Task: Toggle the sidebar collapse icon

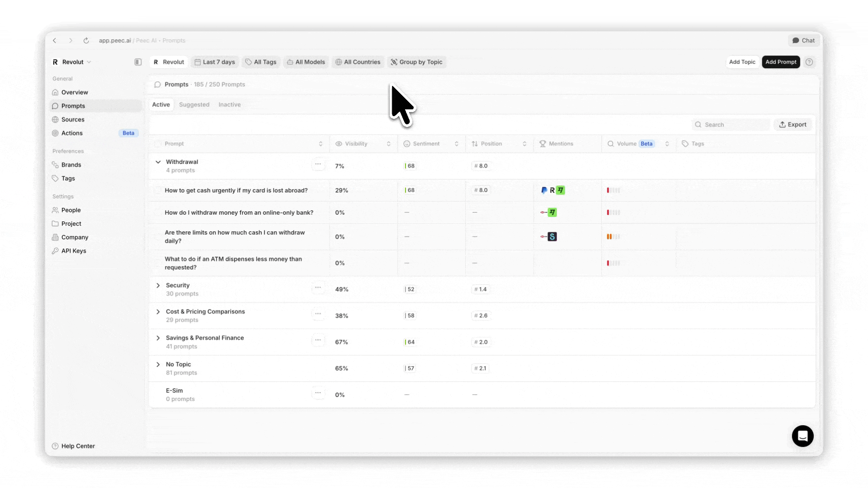Action: pyautogui.click(x=138, y=62)
